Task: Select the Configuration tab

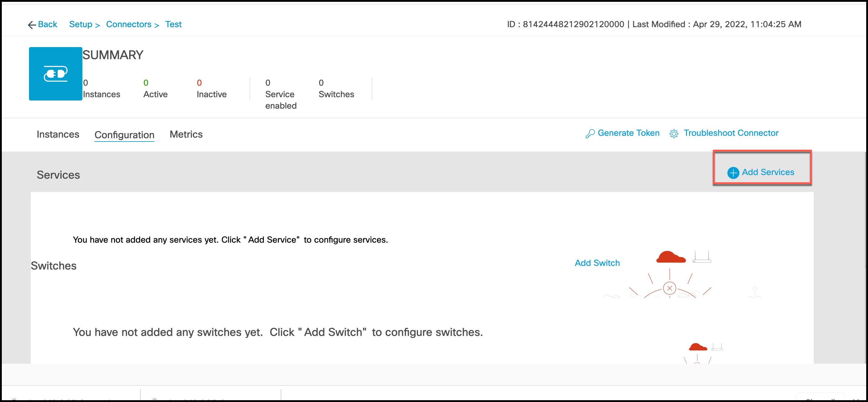Action: (x=124, y=135)
